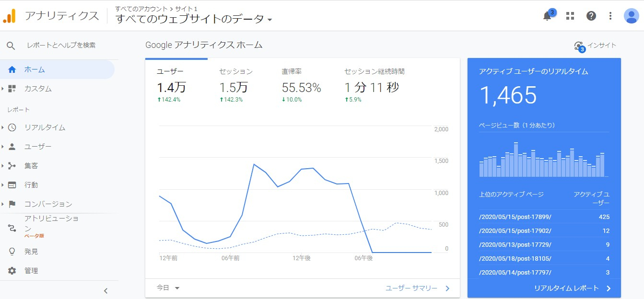
Task: Click the notifications bell icon
Action: pyautogui.click(x=547, y=16)
